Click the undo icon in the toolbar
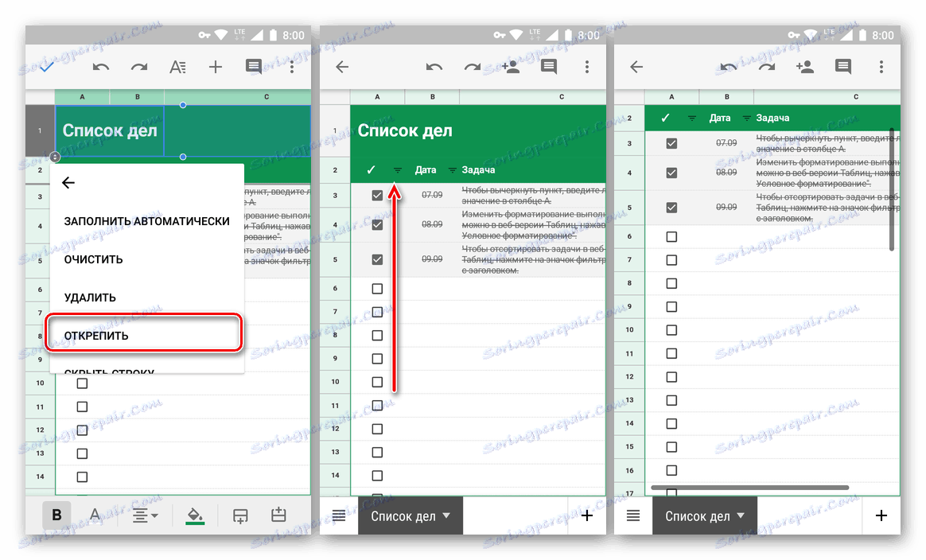 click(101, 67)
